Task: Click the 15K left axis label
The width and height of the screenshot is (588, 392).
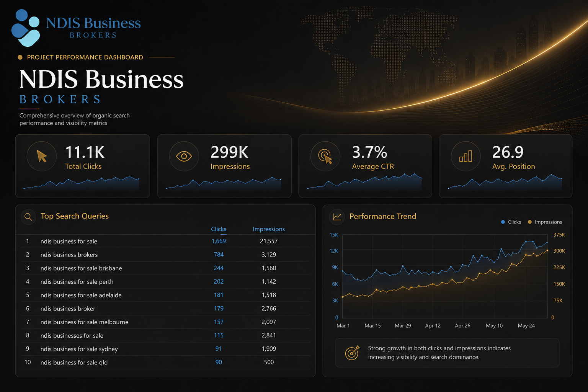Action: [334, 235]
